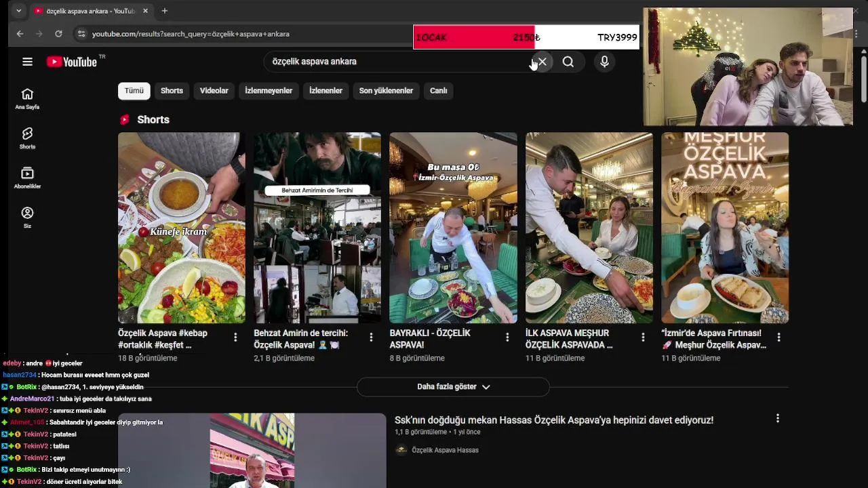The image size is (868, 488).
Task: Click the Özçelik Aspava Hassas channel avatar
Action: (401, 450)
